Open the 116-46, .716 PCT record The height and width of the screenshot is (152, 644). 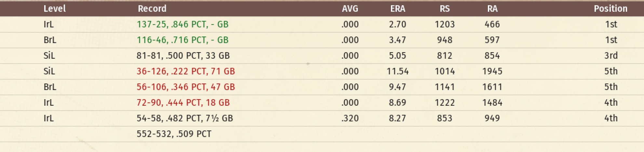pos(182,40)
